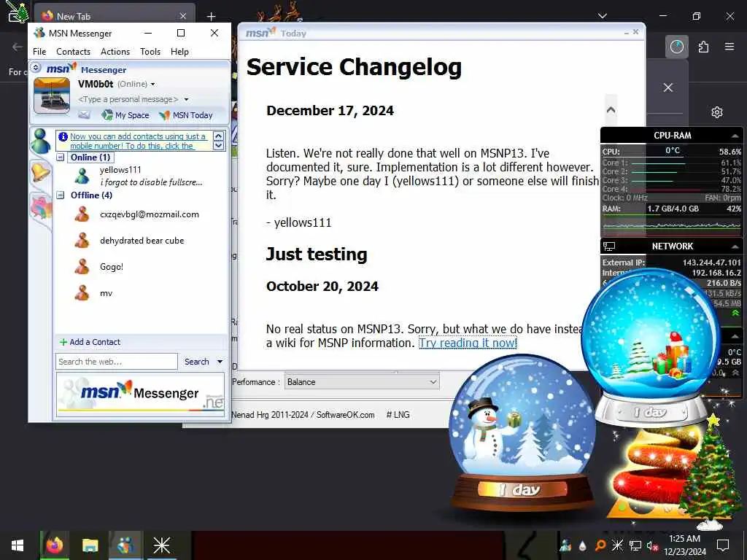
Task: Select contact yellows111
Action: click(x=120, y=169)
